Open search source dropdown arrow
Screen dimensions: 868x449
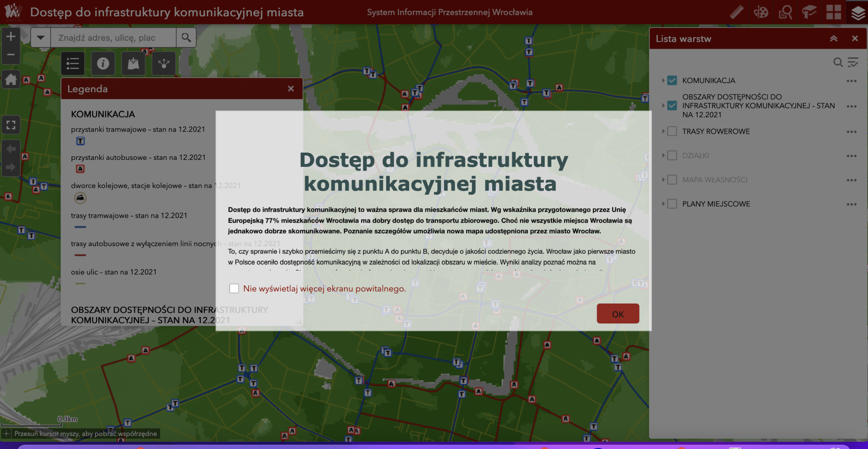click(41, 37)
